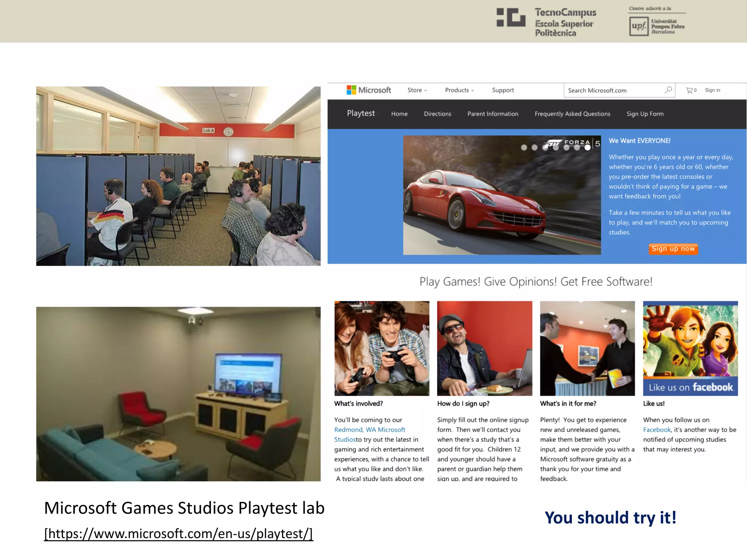Click the search magnifier icon
Image resolution: width=747 pixels, height=560 pixels.
(668, 90)
